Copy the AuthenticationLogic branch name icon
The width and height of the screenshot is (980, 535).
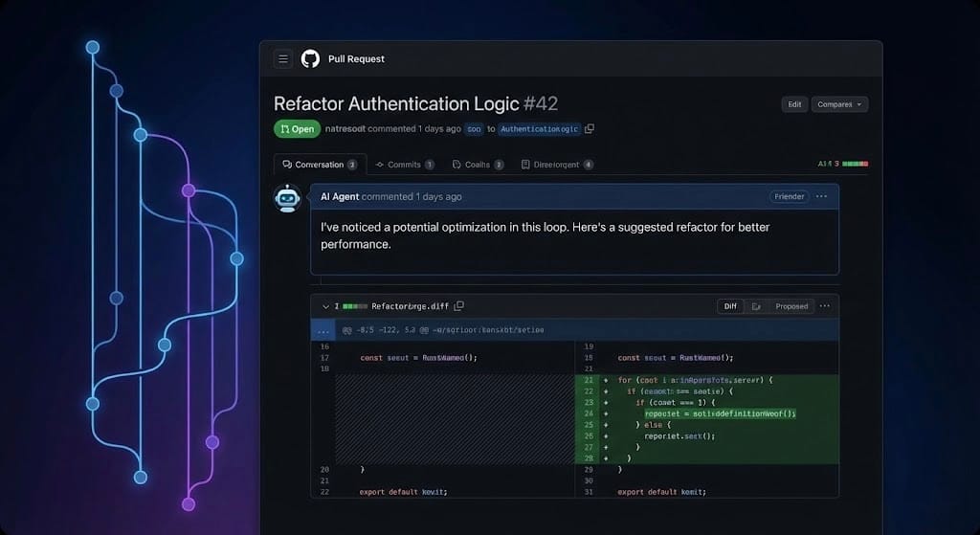pos(590,129)
